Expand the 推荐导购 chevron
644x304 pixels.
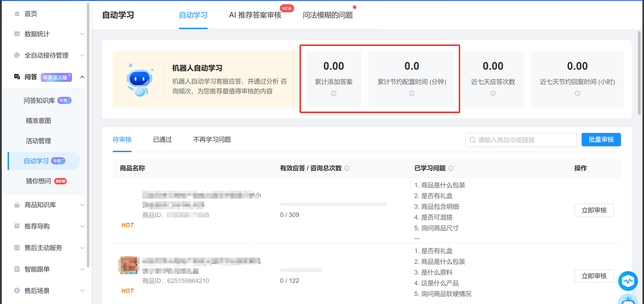pos(82,226)
